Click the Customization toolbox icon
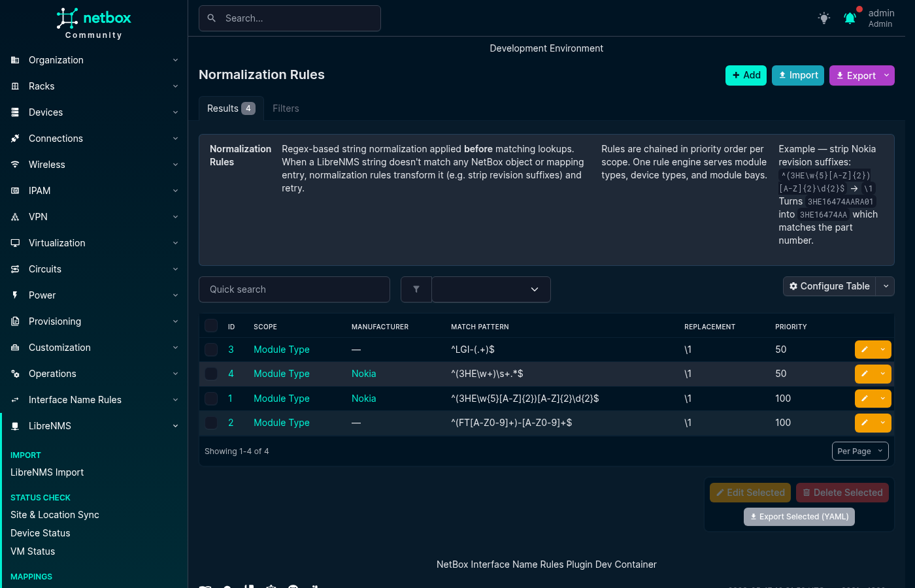 click(15, 348)
